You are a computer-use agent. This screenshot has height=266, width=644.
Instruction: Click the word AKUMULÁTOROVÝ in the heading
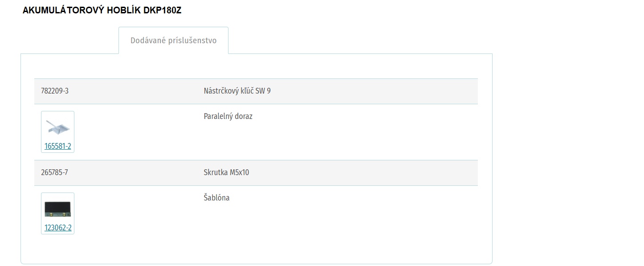[64, 11]
